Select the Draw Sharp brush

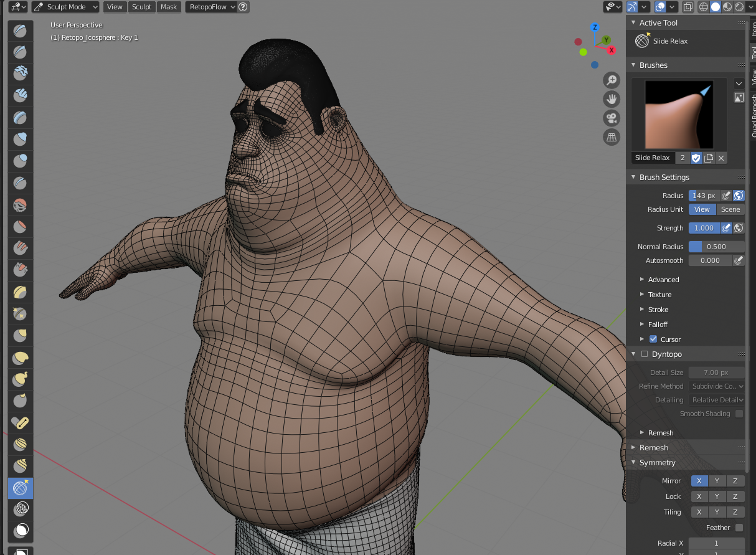tap(21, 52)
